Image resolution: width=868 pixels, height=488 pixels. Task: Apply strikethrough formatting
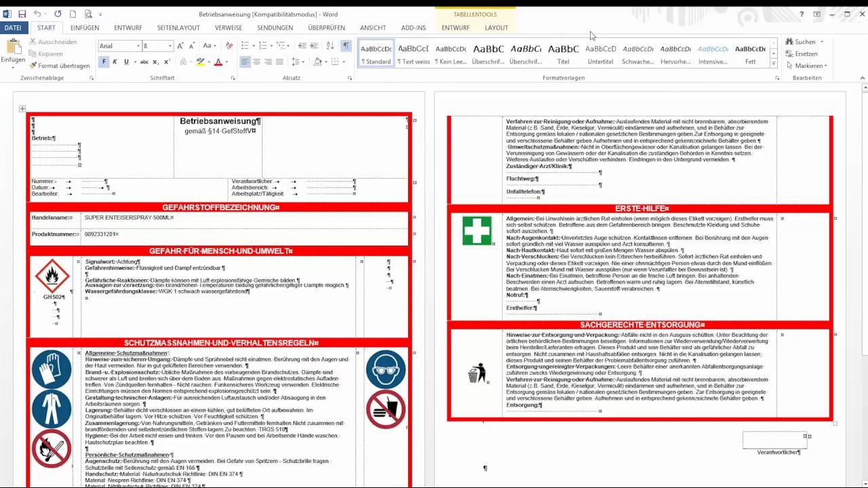(144, 62)
